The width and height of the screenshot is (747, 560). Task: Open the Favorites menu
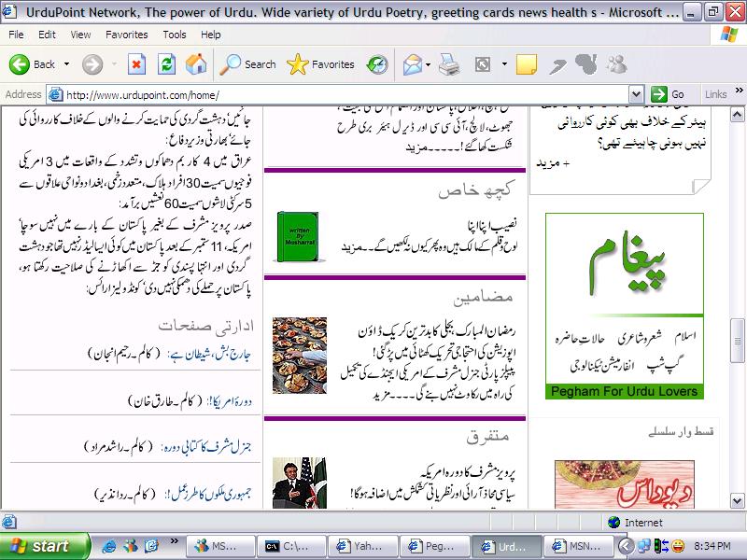click(x=127, y=35)
